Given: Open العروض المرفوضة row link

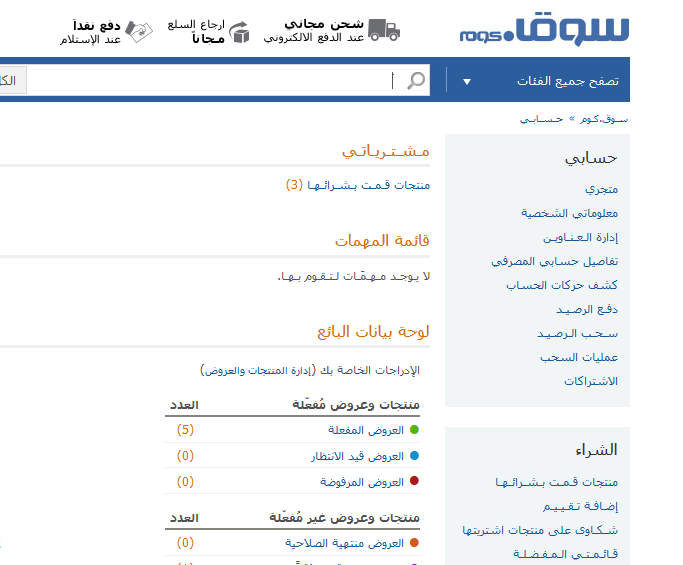Looking at the screenshot, I should point(362,482).
